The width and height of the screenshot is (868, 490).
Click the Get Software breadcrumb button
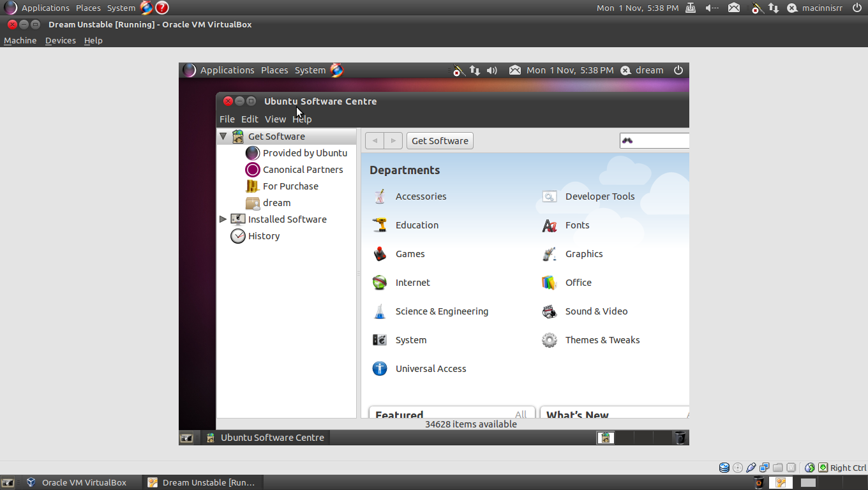(x=440, y=141)
